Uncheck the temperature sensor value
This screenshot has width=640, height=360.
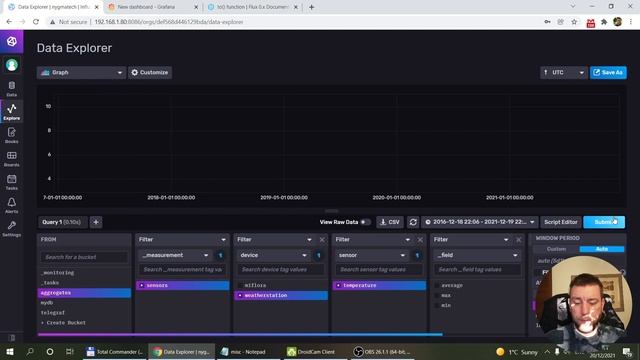click(379, 285)
